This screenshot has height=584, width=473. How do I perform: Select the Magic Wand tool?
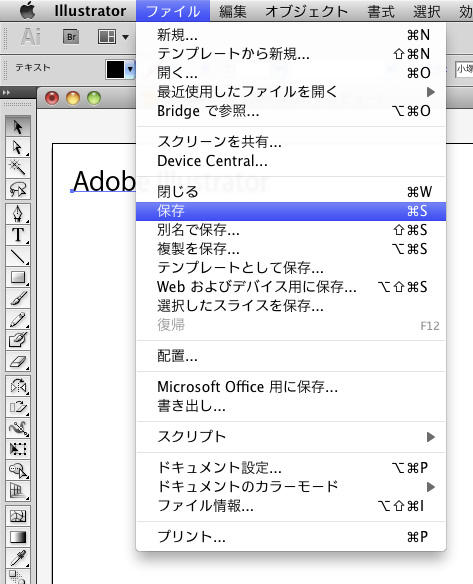point(18,168)
